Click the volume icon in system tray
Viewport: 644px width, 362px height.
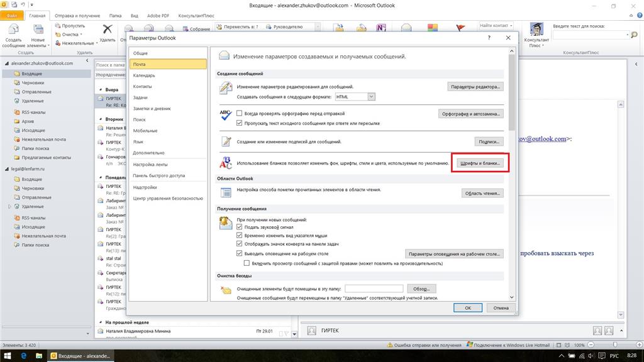[591, 356]
